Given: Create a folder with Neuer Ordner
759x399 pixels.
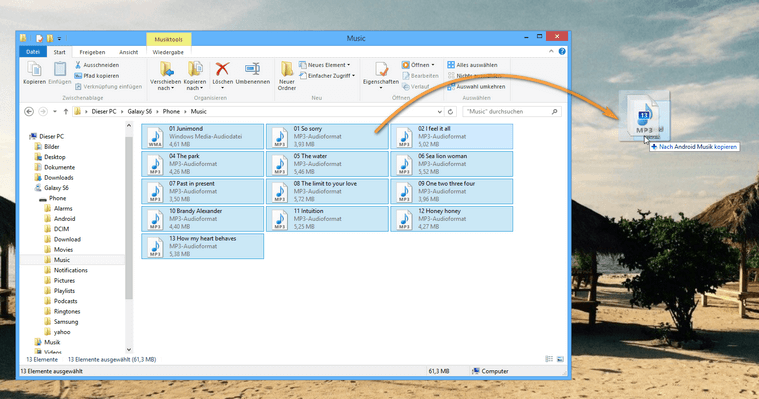Looking at the screenshot, I should [x=287, y=76].
